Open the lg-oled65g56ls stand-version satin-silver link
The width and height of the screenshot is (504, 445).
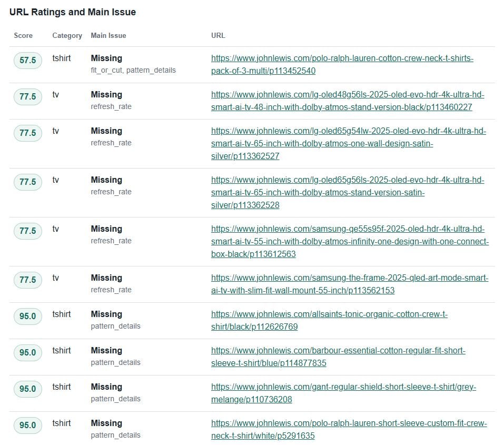click(348, 192)
